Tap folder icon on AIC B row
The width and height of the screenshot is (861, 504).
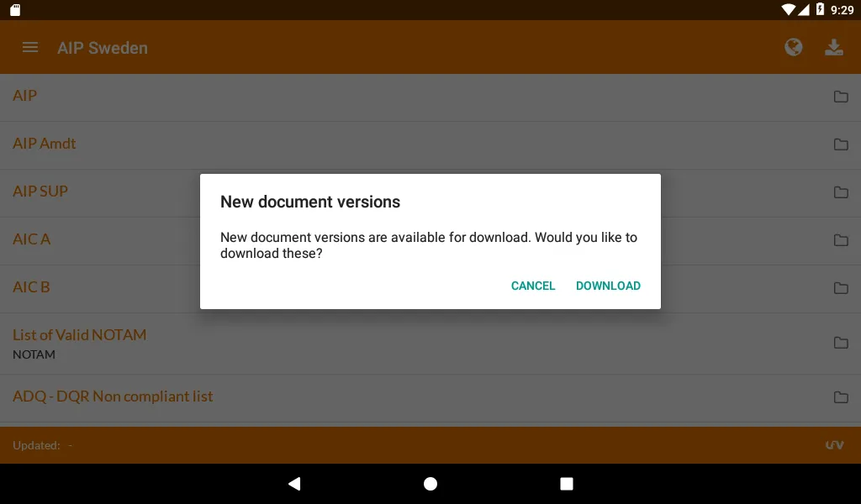(841, 287)
